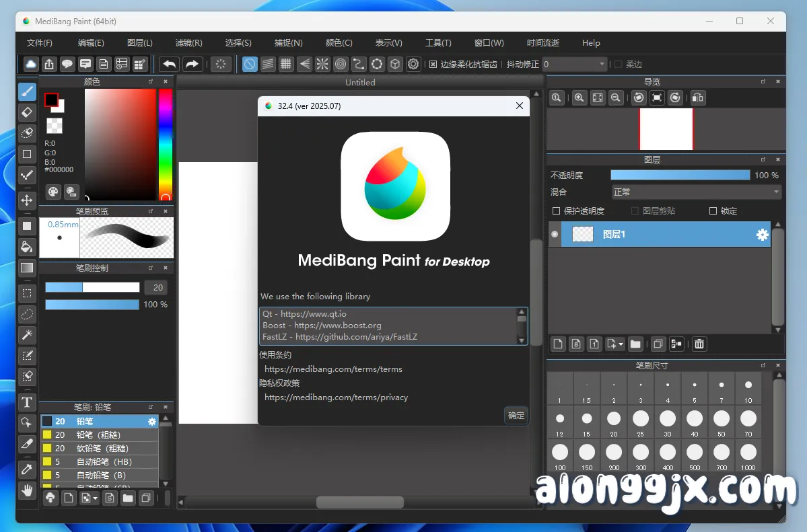Click the Undo arrow in the toolbar

coord(170,64)
